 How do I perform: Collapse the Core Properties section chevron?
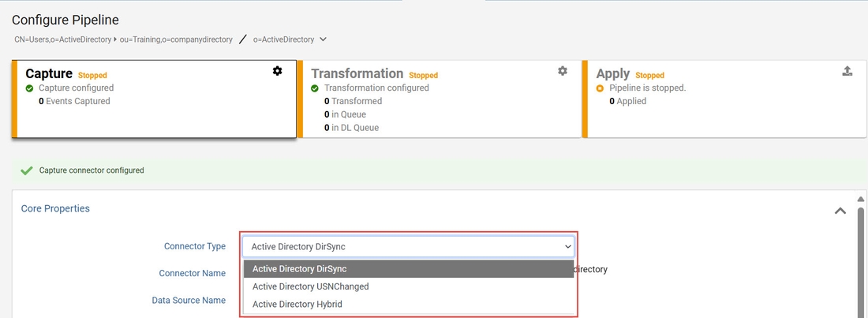pyautogui.click(x=840, y=211)
